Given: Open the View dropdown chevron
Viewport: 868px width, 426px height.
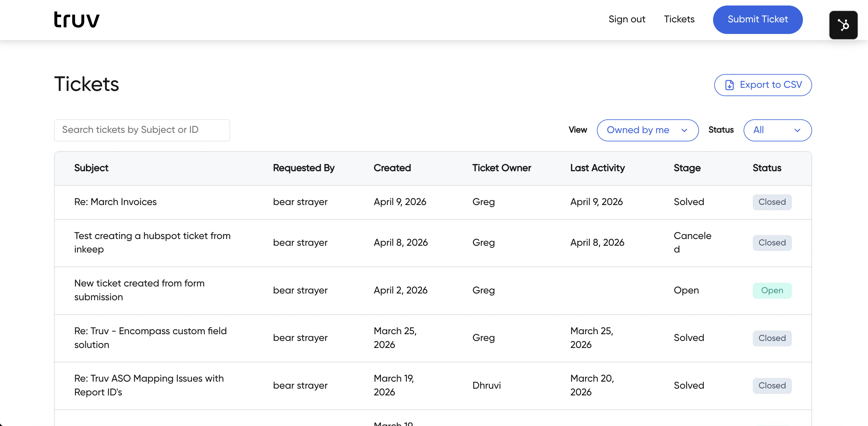Looking at the screenshot, I should coord(685,131).
